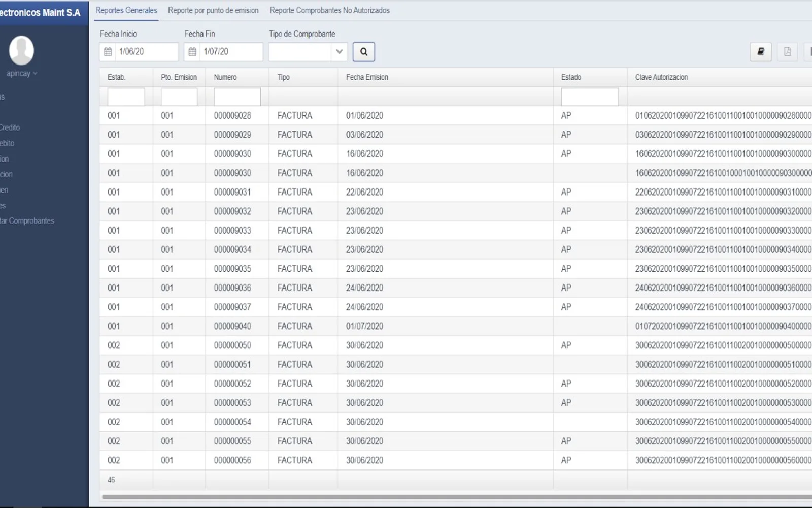Focus the Pto. Emision filter box
812x508 pixels.
pos(179,97)
